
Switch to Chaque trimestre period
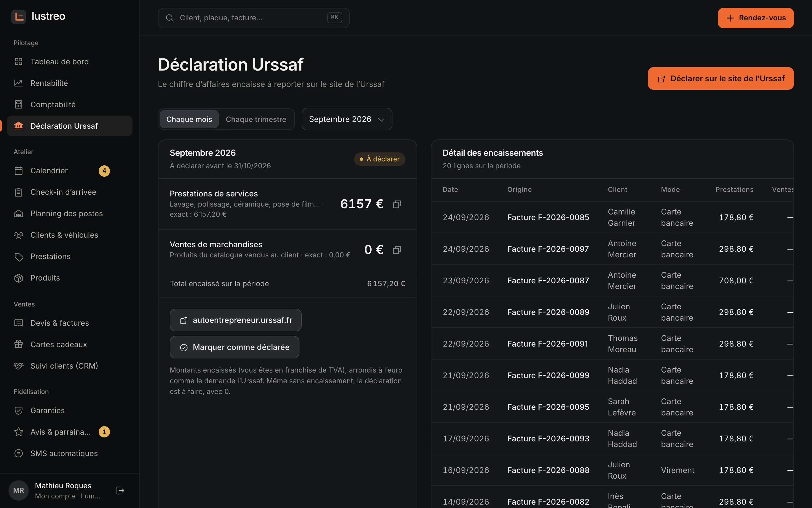[x=256, y=119]
